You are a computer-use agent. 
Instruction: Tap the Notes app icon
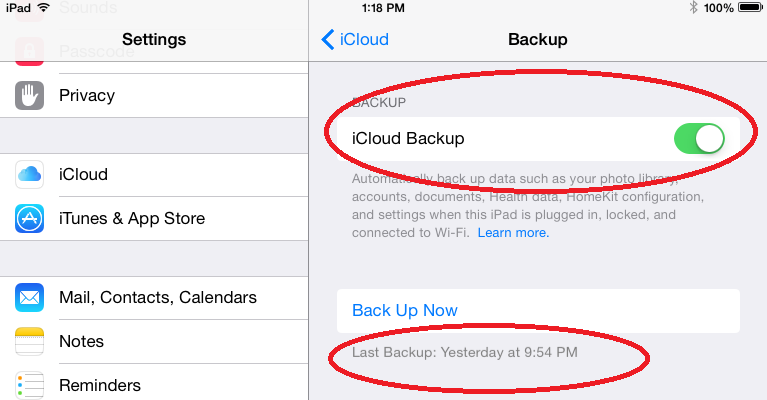(x=29, y=341)
